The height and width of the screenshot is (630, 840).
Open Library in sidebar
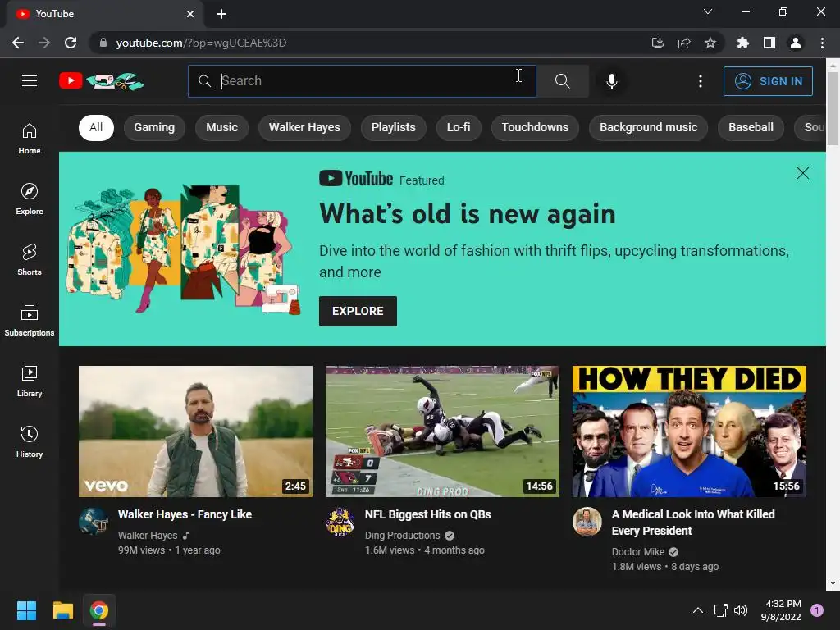point(30,381)
